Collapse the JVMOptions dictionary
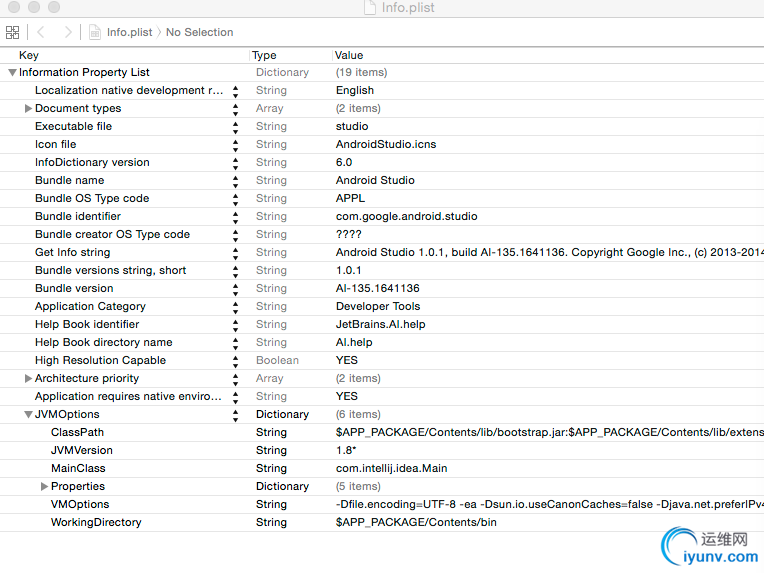This screenshot has height=573, width=764. [x=28, y=414]
